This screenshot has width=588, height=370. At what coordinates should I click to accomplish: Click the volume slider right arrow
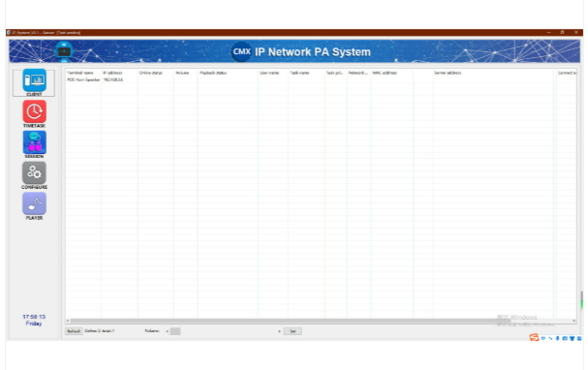[x=279, y=331]
